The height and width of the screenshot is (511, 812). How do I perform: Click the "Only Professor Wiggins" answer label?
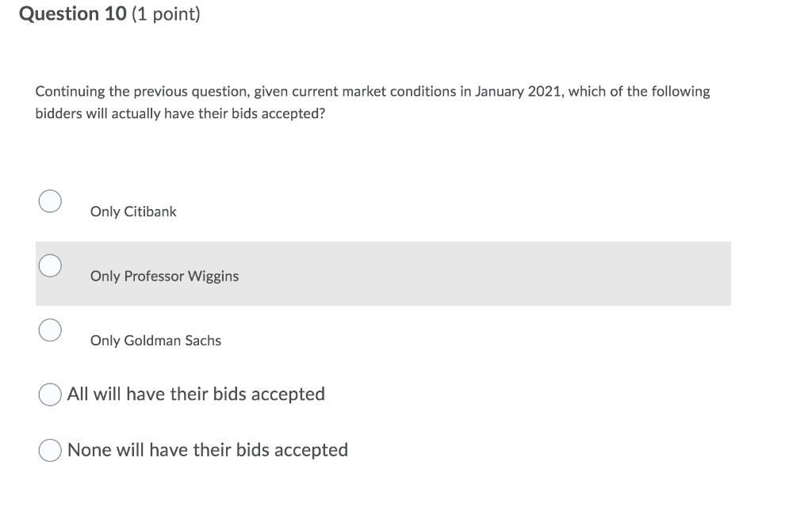pos(163,276)
